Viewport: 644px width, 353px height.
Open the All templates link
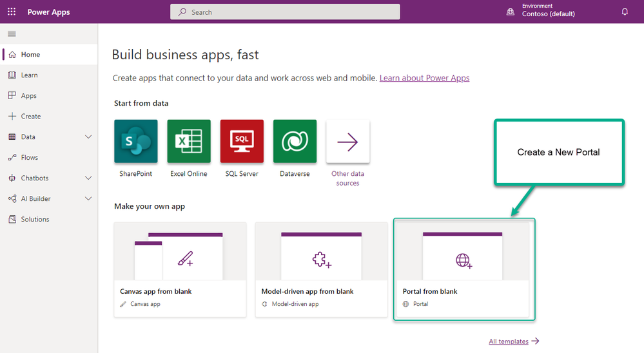tap(509, 341)
